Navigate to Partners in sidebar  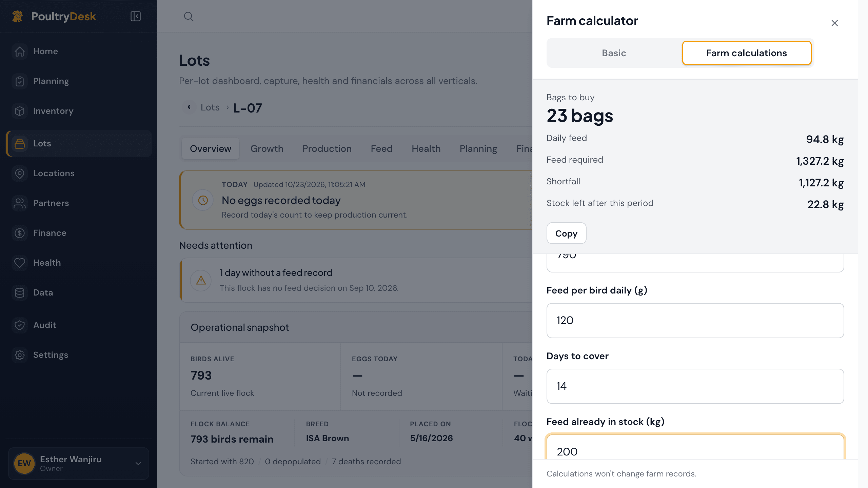point(79,203)
